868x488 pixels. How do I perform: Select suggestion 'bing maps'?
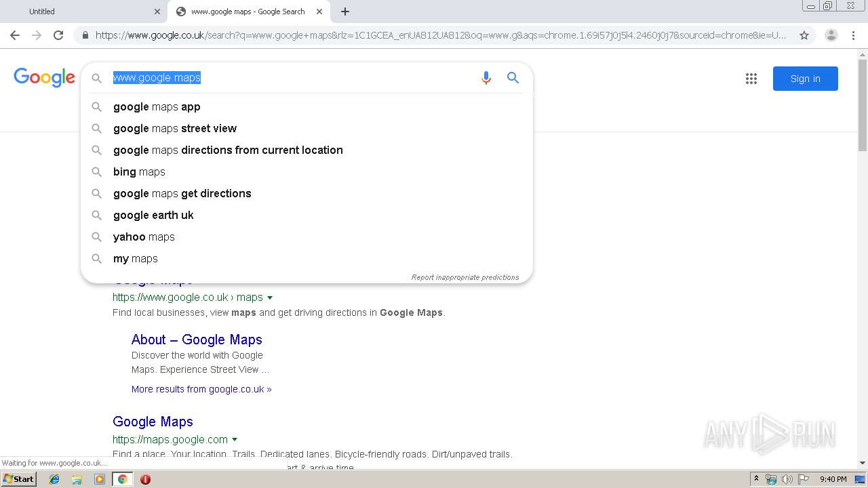coord(307,171)
